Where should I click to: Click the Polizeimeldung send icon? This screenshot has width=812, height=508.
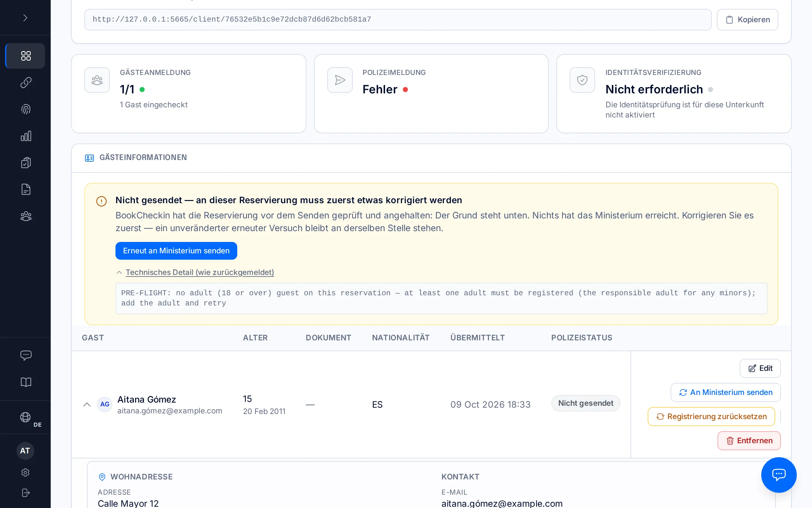click(340, 80)
